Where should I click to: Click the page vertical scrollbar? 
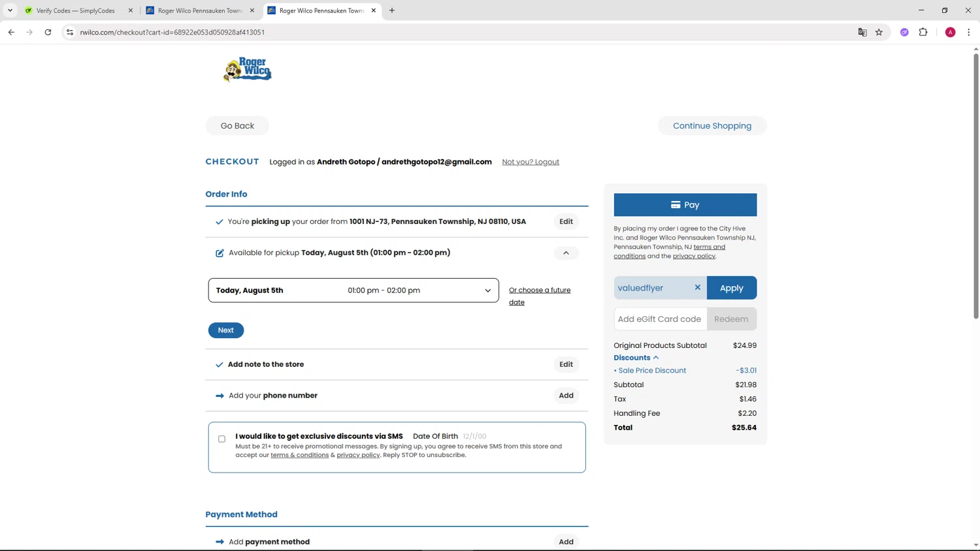coord(975,186)
